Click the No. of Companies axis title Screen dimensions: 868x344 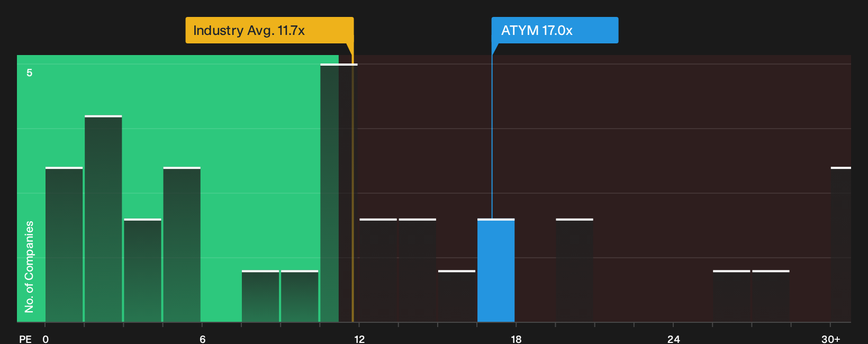click(x=29, y=266)
